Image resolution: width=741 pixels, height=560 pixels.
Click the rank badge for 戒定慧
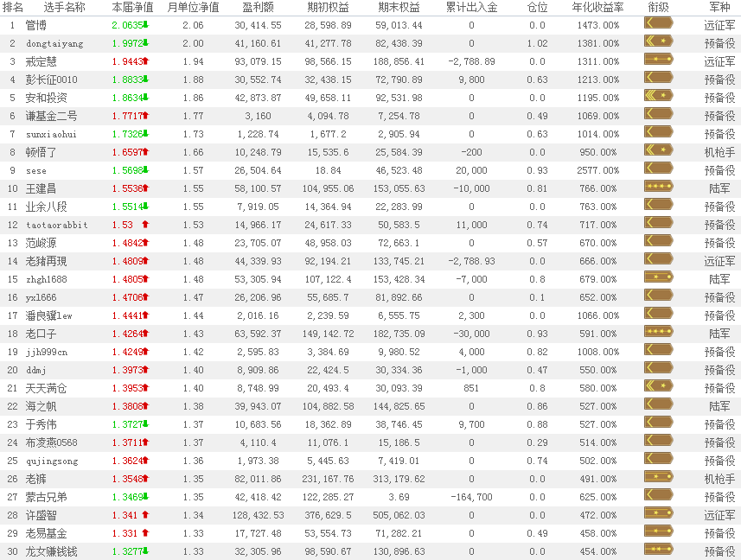[658, 61]
